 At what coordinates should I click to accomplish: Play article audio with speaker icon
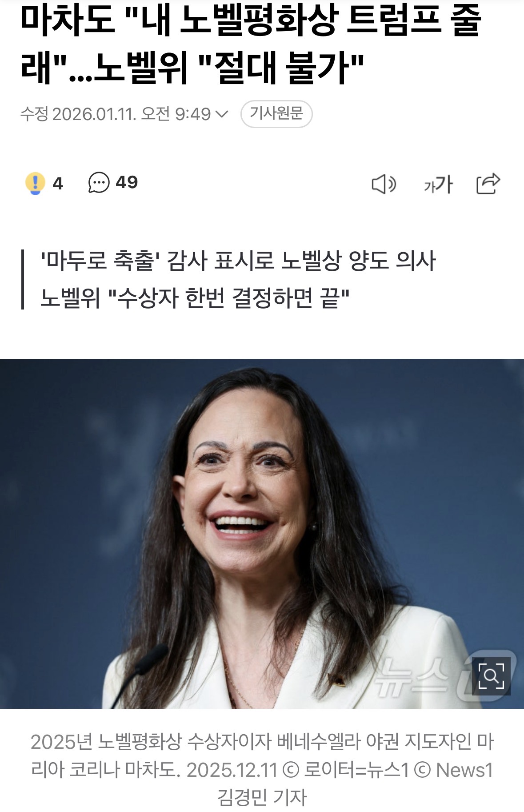tap(384, 184)
